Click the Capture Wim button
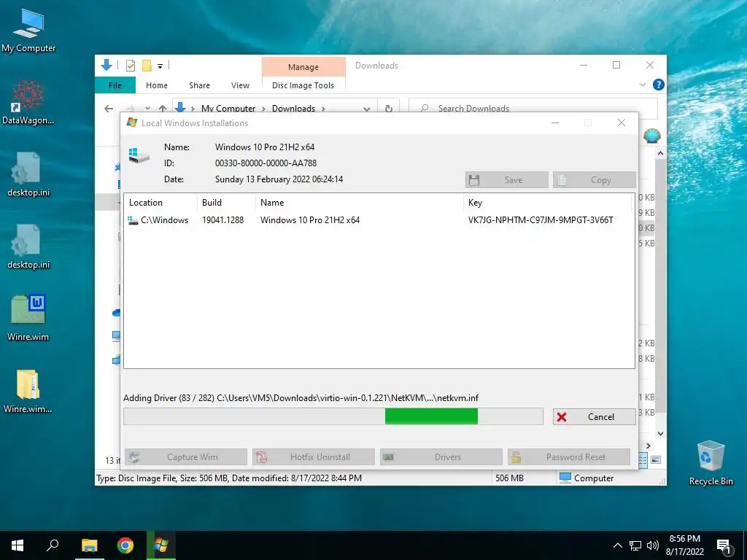The height and width of the screenshot is (560, 747). (x=186, y=457)
